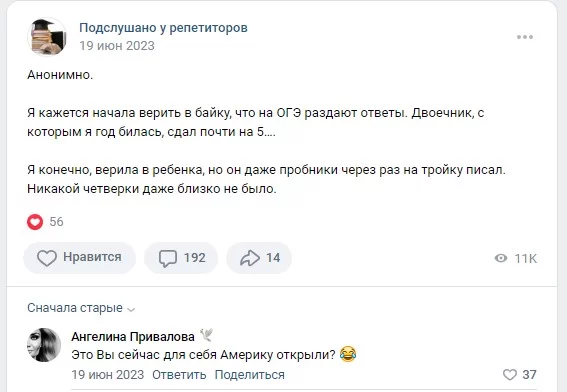567x392 pixels.
Task: Open Ангелина Привалова's profile avatar
Action: [44, 345]
